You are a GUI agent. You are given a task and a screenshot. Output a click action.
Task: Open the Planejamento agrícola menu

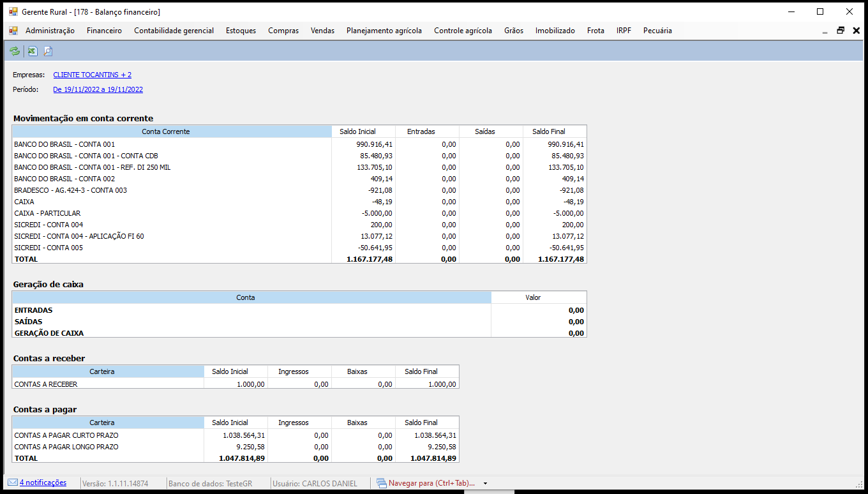tap(384, 31)
